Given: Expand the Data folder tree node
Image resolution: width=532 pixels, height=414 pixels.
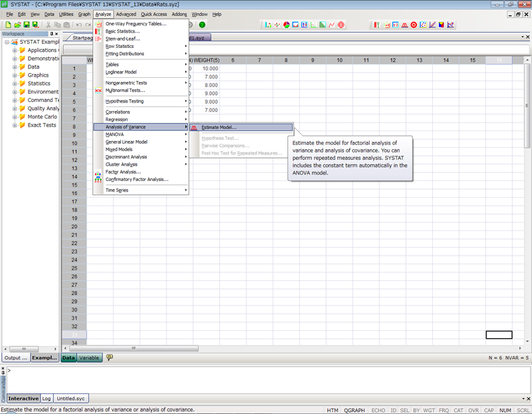Looking at the screenshot, I should click(15, 67).
